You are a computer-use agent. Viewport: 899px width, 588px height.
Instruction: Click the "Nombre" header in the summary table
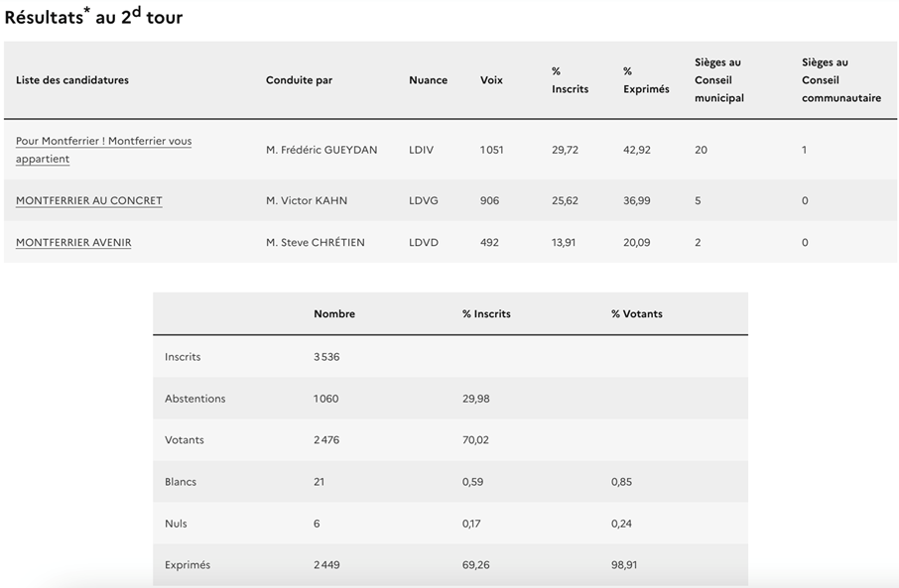pos(334,313)
